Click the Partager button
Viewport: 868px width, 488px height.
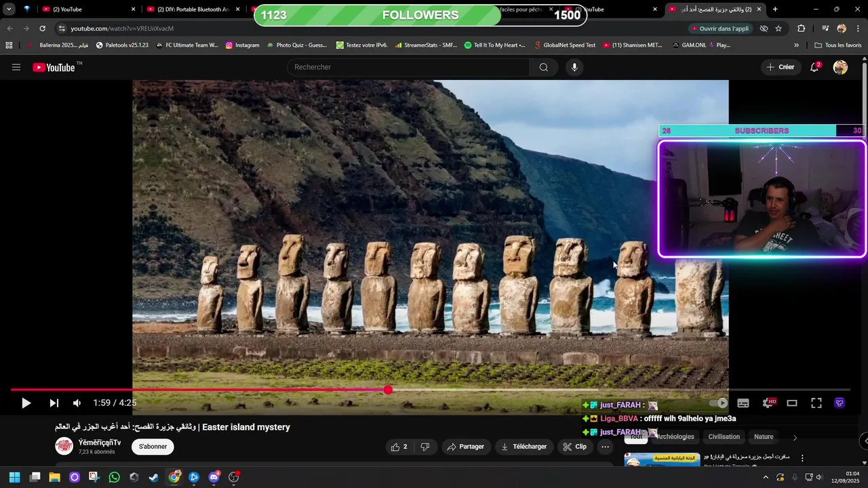tap(466, 447)
